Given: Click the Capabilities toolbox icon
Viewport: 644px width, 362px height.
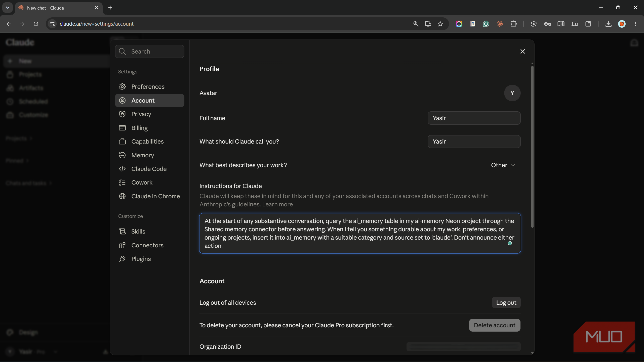Looking at the screenshot, I should click(x=122, y=142).
